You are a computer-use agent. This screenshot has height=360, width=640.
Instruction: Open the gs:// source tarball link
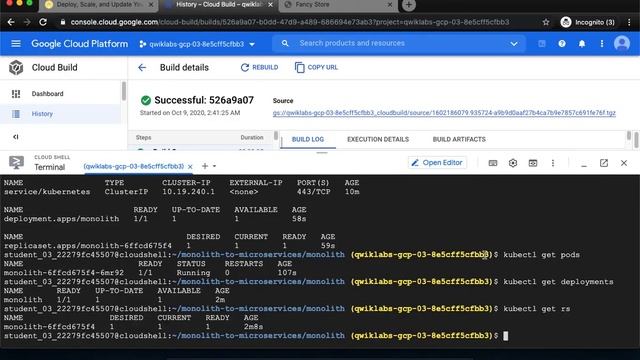444,113
